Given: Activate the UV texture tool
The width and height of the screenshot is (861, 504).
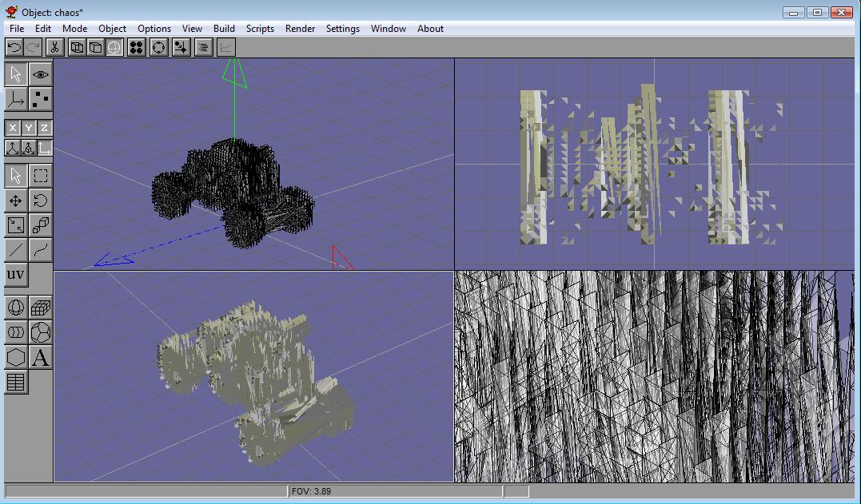Looking at the screenshot, I should coord(15,275).
